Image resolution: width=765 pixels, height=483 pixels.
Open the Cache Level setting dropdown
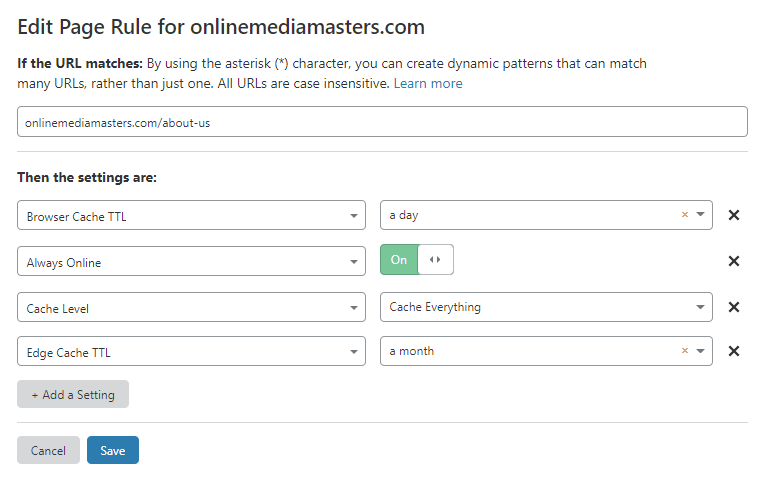191,307
